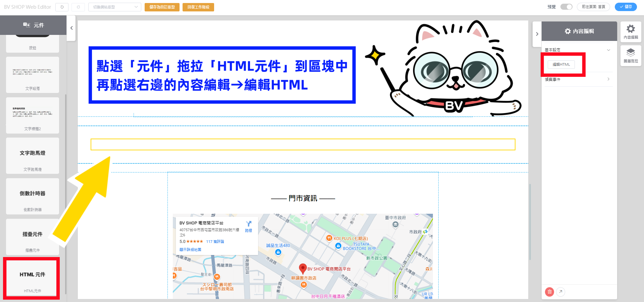Click the blue 儲存 save button

pyautogui.click(x=626, y=7)
